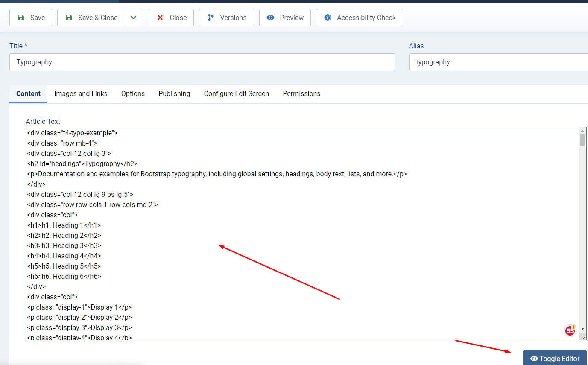This screenshot has width=588, height=365.
Task: Click the Save floppy disk icon
Action: click(x=20, y=18)
